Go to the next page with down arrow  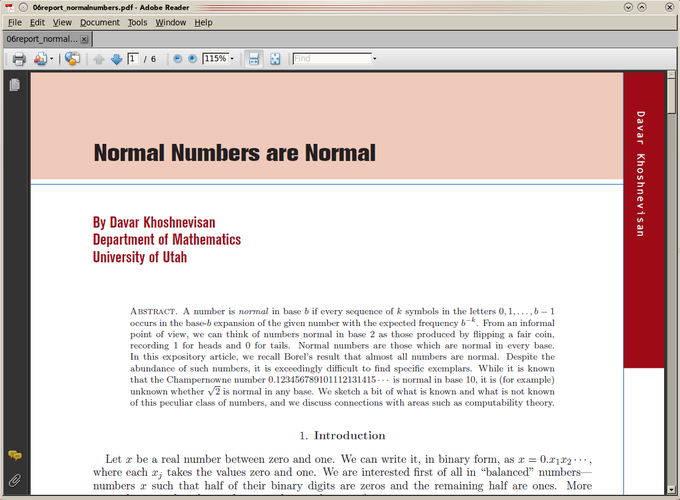point(116,59)
